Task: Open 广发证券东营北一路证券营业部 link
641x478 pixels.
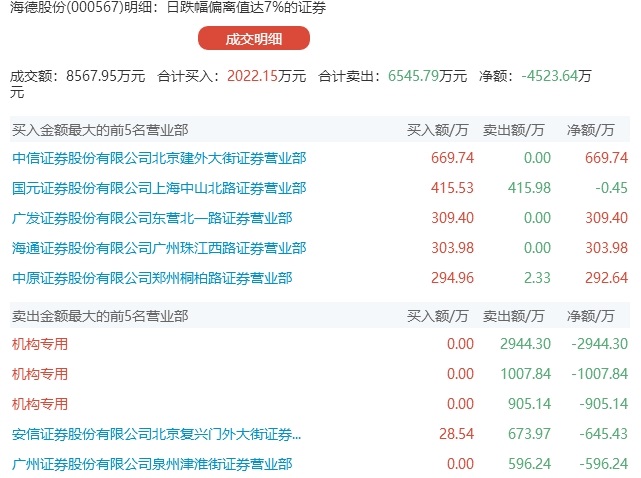Action: point(152,218)
